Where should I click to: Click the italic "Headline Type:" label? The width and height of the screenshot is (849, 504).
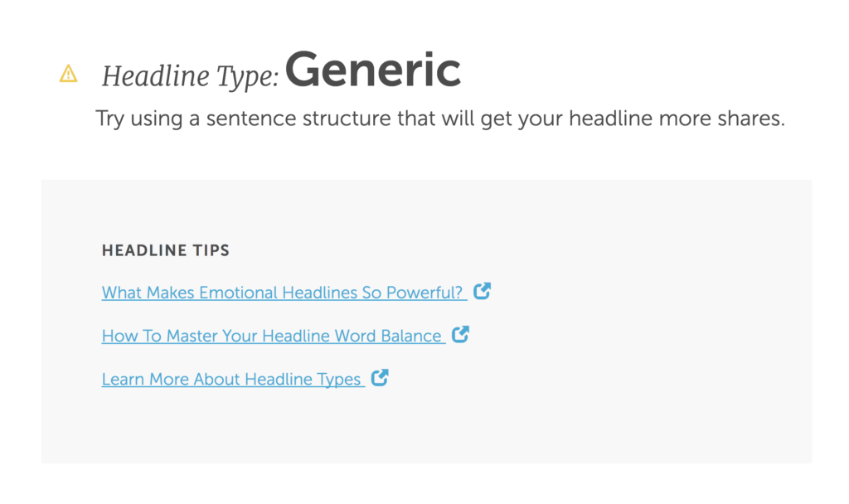(190, 77)
